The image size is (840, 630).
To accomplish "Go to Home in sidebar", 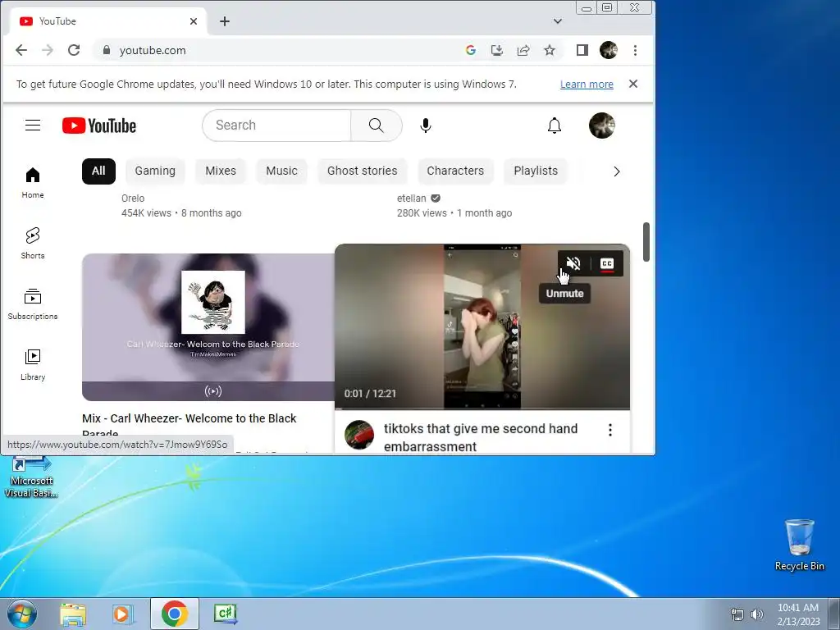I will tap(33, 183).
